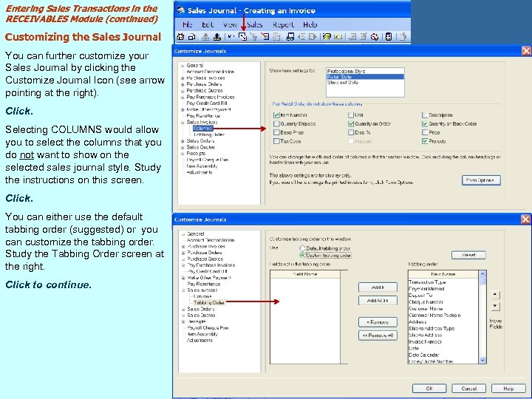
Task: Check the Disc % column checkbox
Action: pos(351,132)
